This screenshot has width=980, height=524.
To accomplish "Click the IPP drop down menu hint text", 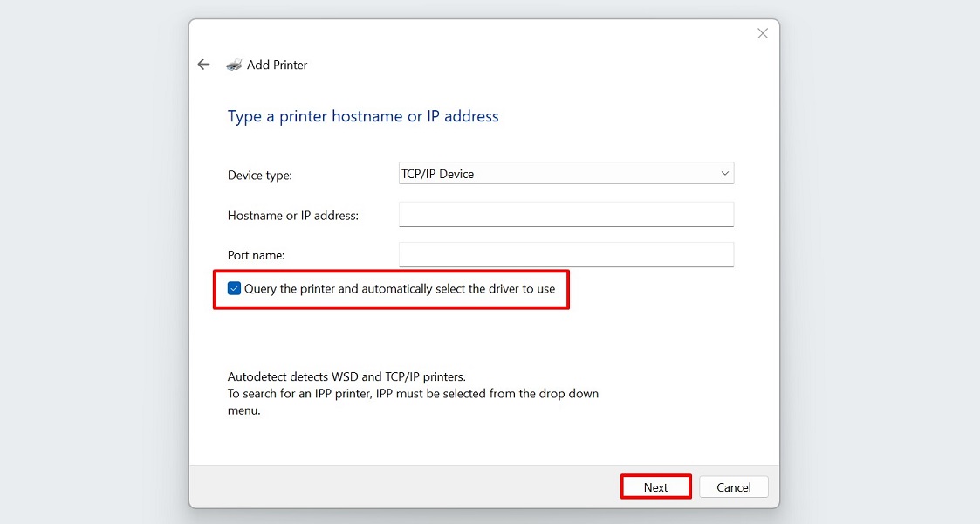I will (413, 393).
